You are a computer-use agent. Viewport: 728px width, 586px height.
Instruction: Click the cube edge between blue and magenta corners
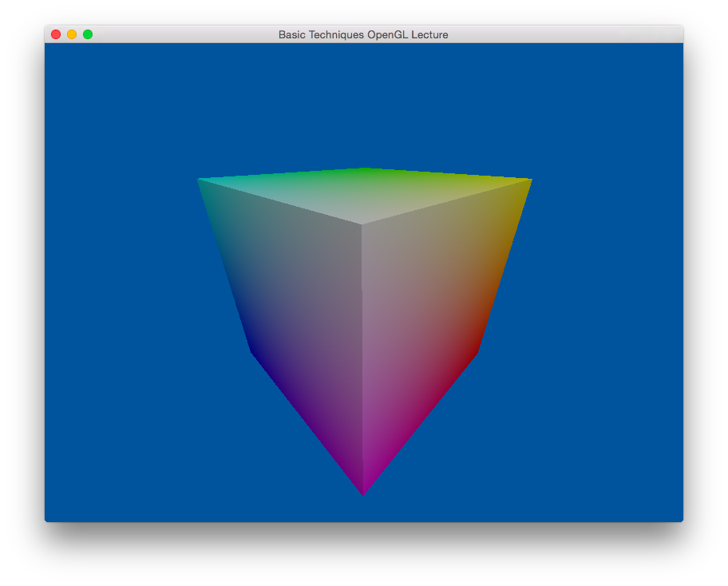(x=307, y=422)
